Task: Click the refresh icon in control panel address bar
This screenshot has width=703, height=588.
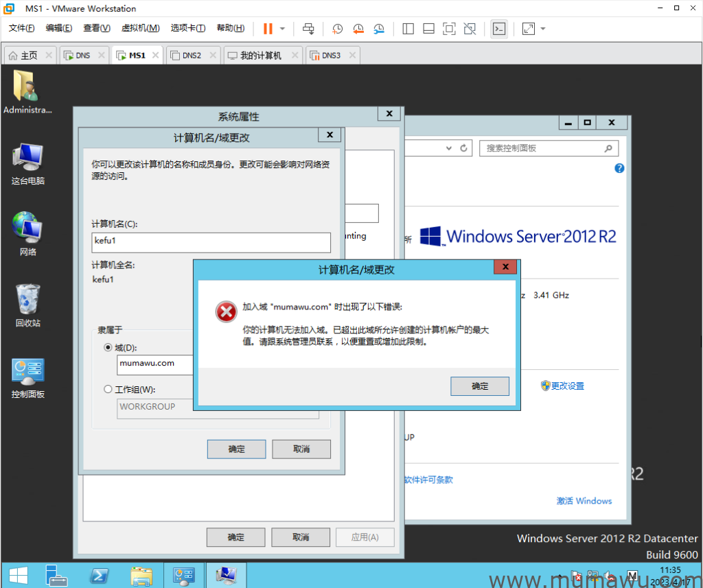Action: 463,148
